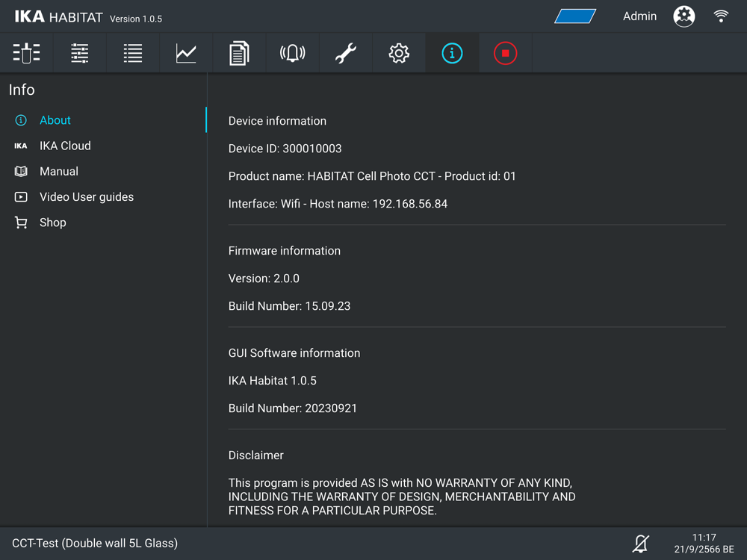This screenshot has height=560, width=747.
Task: Click the 11:17 clock in status bar
Action: coord(704,537)
